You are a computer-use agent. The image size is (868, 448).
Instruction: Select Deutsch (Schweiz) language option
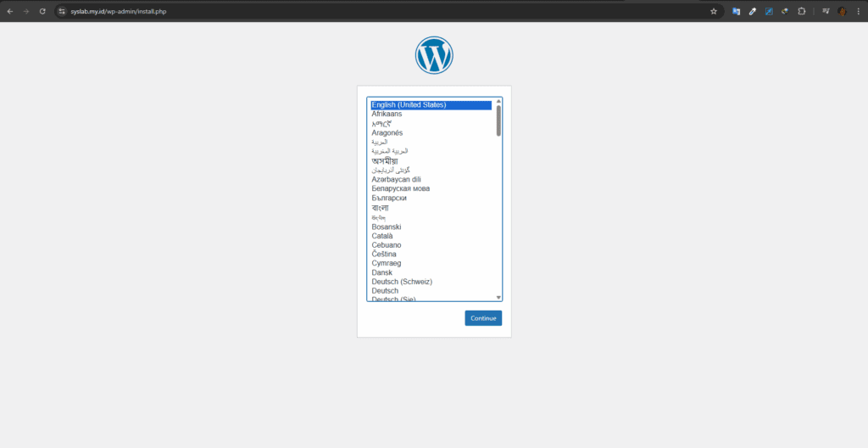tap(431, 282)
